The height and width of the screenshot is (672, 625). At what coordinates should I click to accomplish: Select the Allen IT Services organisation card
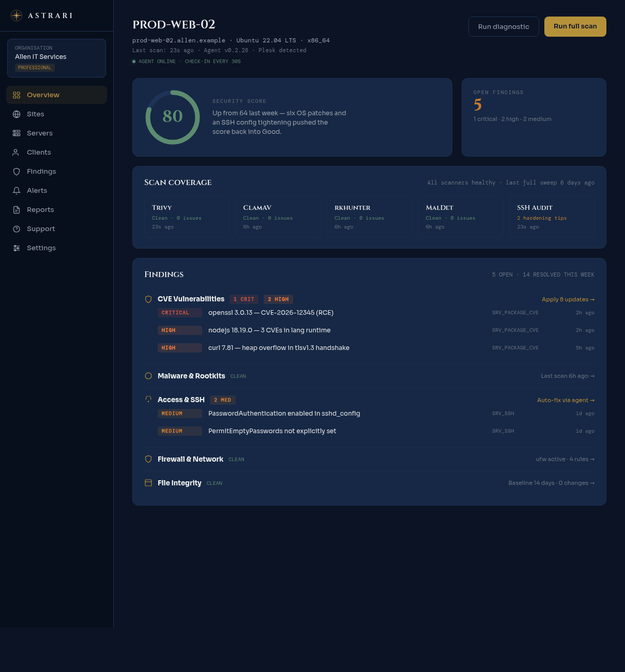pyautogui.click(x=56, y=58)
